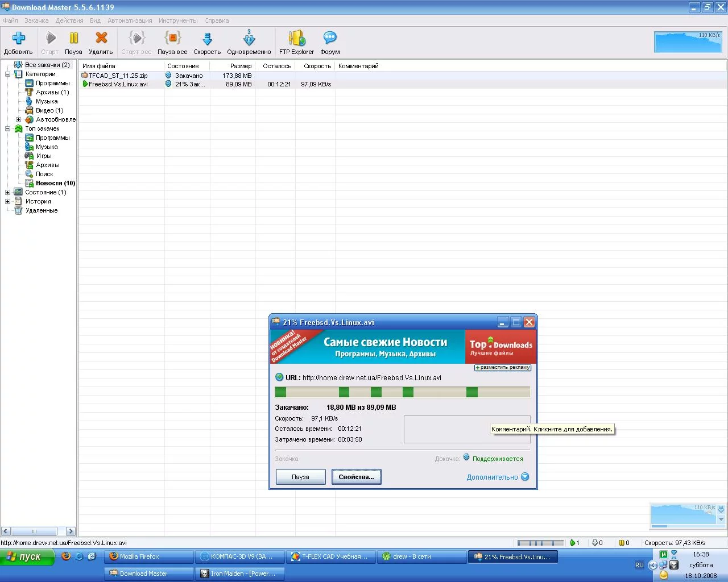Open the Автоматизация menu
This screenshot has height=582, width=728.
tap(130, 20)
